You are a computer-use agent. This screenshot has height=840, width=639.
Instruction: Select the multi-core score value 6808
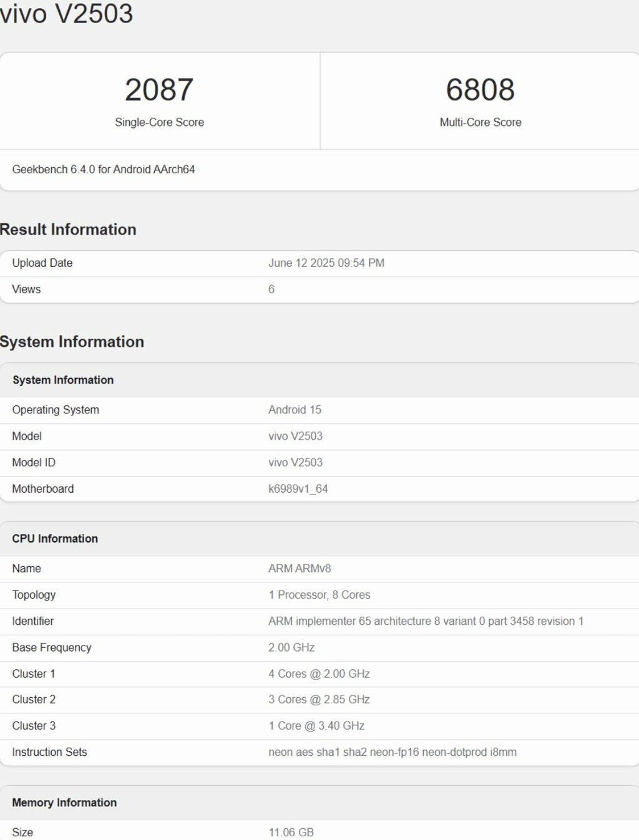[x=480, y=90]
